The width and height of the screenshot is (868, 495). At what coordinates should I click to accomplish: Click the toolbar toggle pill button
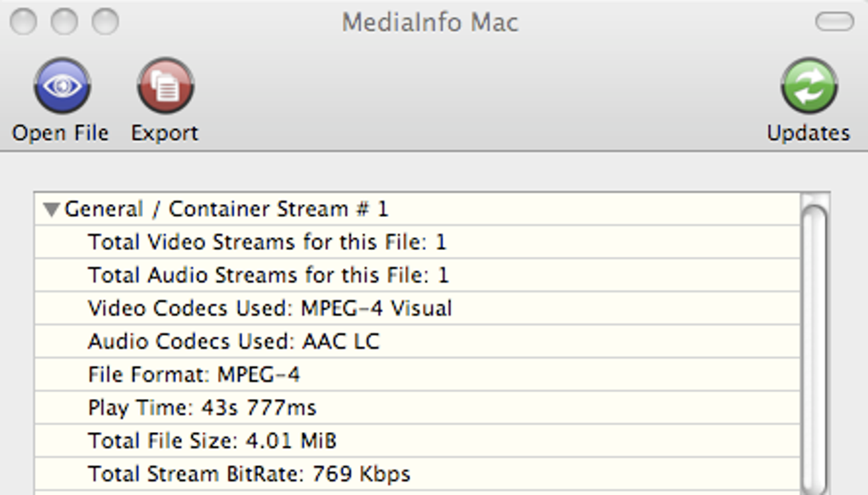tap(834, 21)
